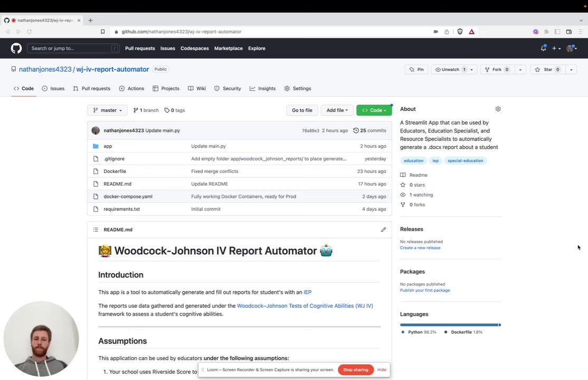The width and height of the screenshot is (588, 380).
Task: Switch to the Actions tab
Action: [131, 89]
